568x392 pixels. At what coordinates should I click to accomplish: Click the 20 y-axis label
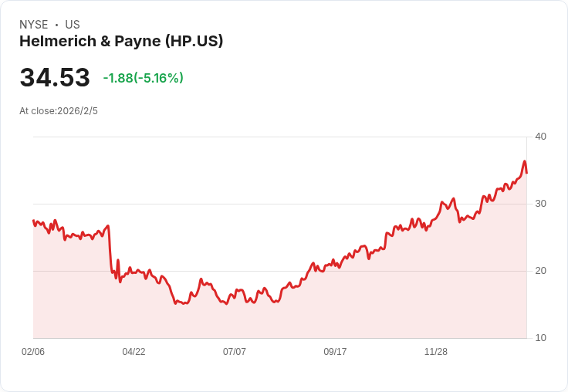(x=540, y=271)
